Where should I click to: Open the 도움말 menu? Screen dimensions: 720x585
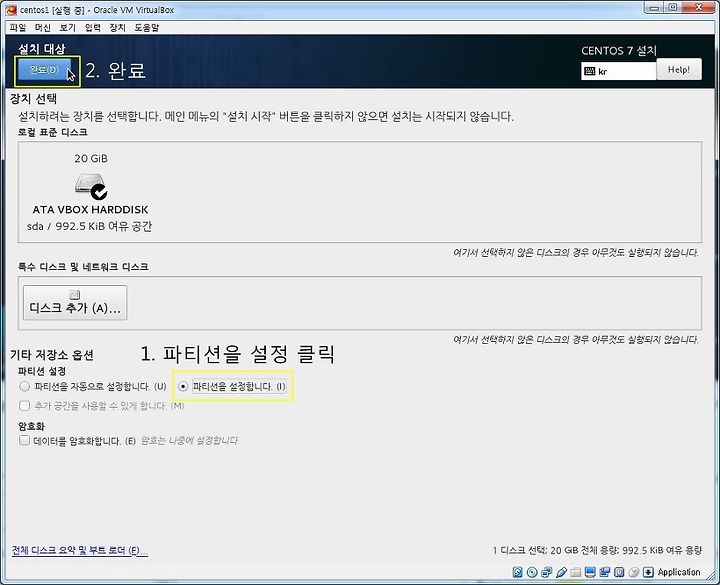coord(146,28)
